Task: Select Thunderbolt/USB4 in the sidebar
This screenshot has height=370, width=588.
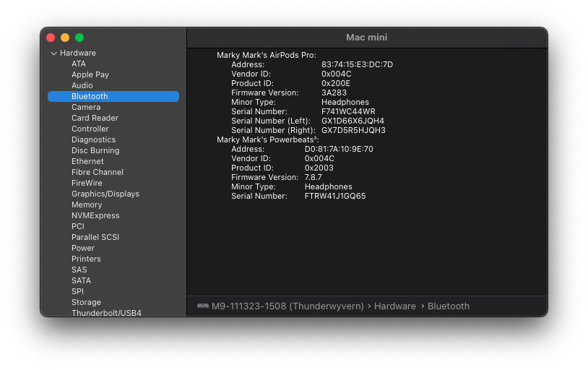Action: point(106,313)
